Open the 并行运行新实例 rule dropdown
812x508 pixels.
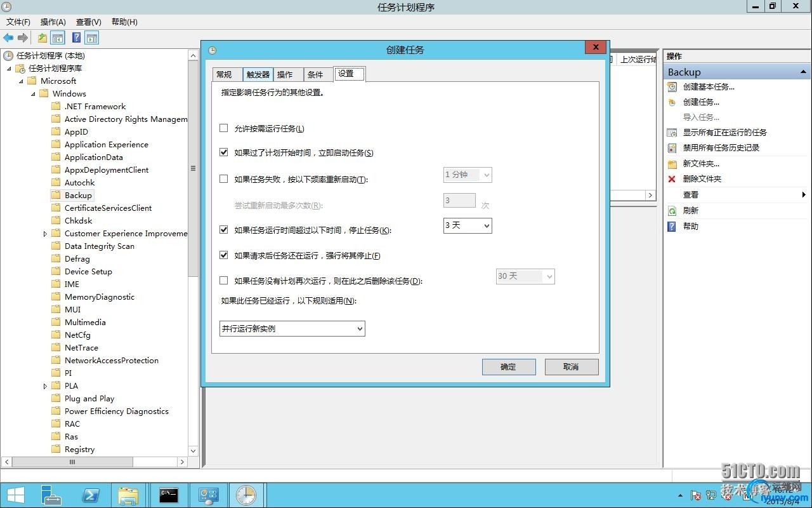(x=292, y=329)
